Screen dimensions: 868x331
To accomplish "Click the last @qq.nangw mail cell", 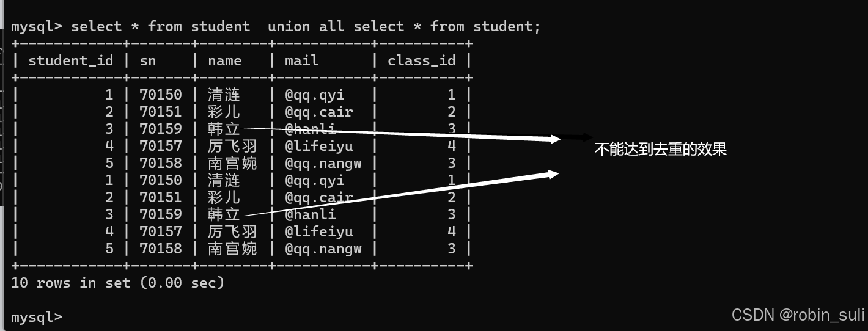I will [x=323, y=249].
